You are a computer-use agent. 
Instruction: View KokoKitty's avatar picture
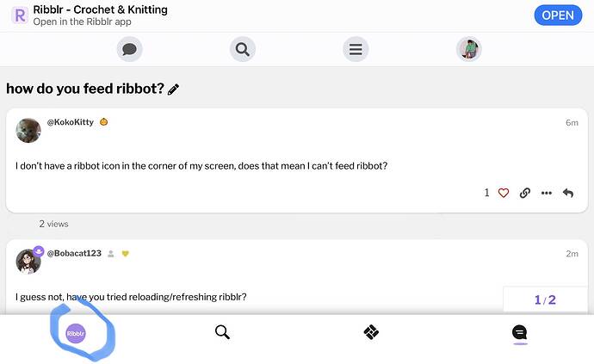pyautogui.click(x=28, y=130)
